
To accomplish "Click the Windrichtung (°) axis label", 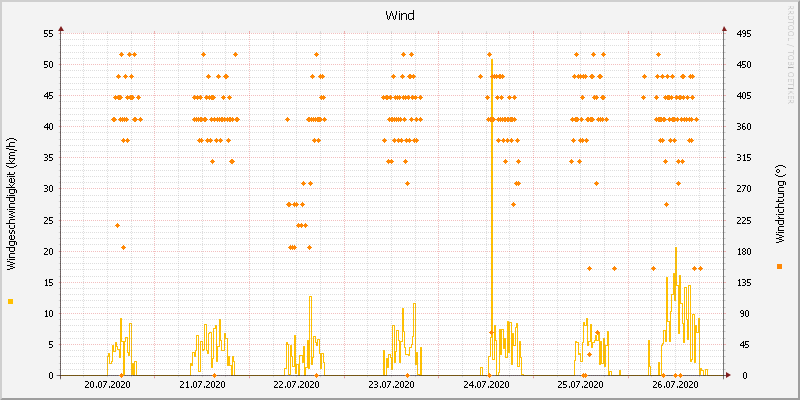I will pyautogui.click(x=779, y=204).
